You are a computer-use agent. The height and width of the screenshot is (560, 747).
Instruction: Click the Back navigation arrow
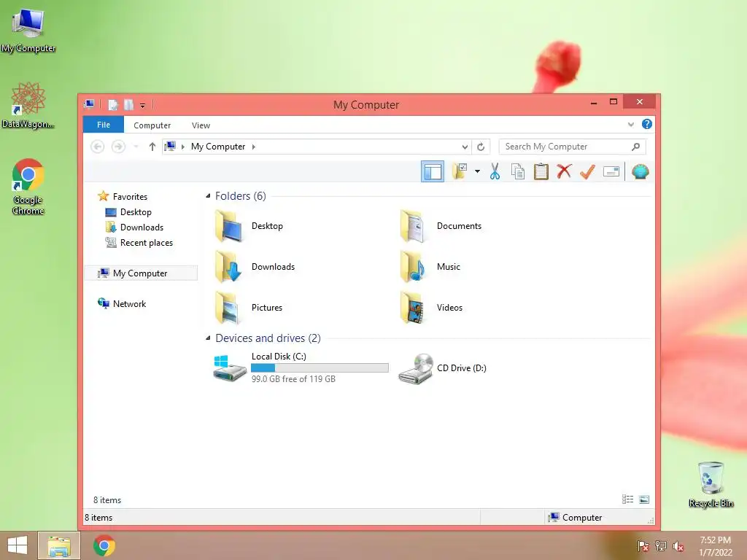[x=97, y=147]
